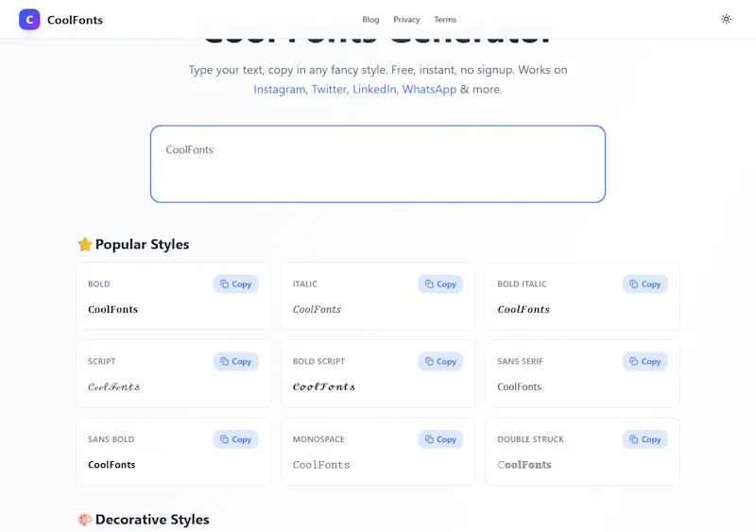This screenshot has height=532, width=756.
Task: Select the Double Struck CoolFonts preview text
Action: (x=524, y=465)
